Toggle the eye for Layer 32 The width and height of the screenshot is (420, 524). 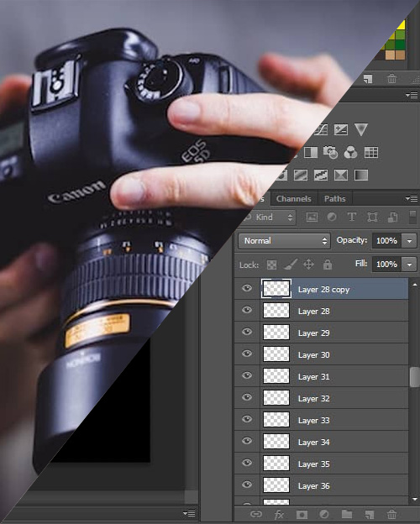[x=247, y=397]
